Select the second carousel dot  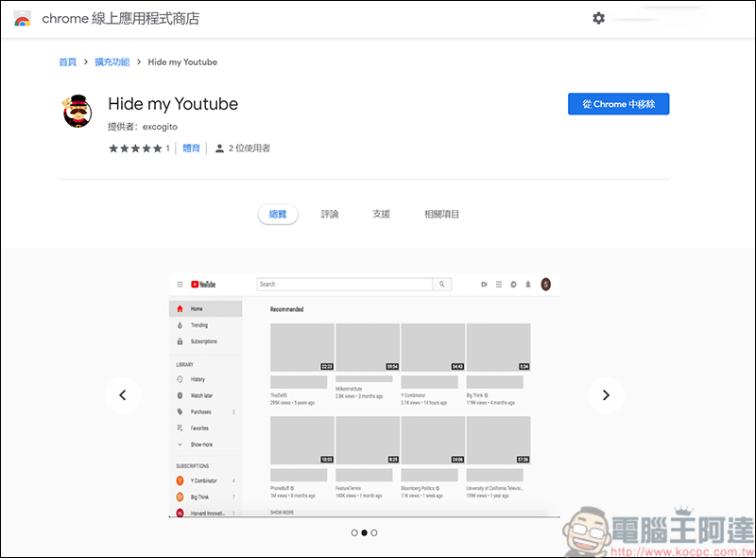click(x=365, y=532)
